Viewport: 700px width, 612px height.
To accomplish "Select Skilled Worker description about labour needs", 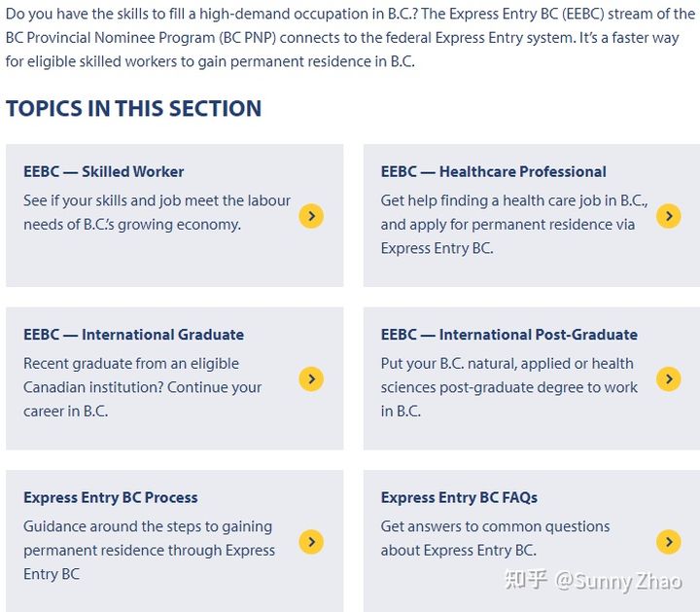I will (x=157, y=212).
